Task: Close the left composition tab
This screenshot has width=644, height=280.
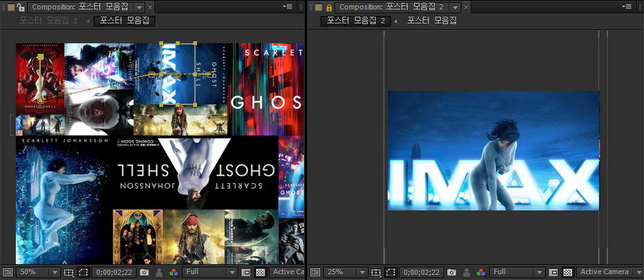Action: pyautogui.click(x=150, y=7)
